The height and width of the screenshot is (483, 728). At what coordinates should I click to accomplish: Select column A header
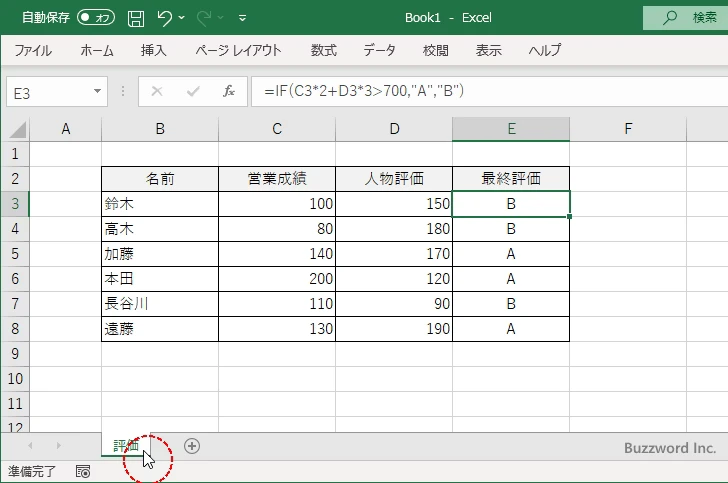point(65,129)
